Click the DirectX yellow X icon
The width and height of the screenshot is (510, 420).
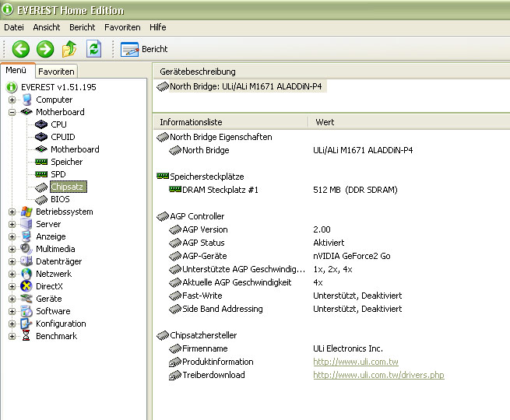[x=26, y=286]
